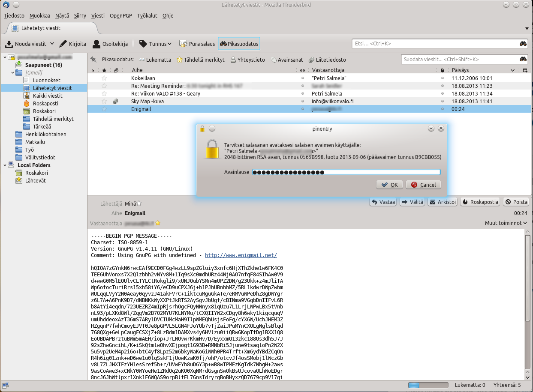The image size is (533, 392).
Task: Click the binoculars icon in the Suodata viestit field
Action: (523, 60)
